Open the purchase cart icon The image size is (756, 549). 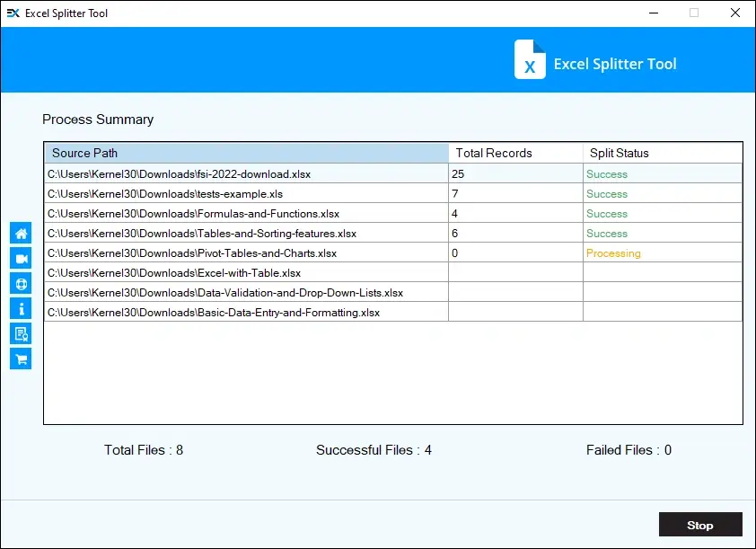20,359
